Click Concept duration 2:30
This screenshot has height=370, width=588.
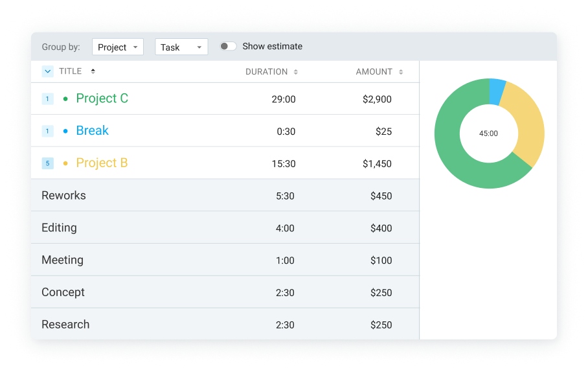click(285, 293)
